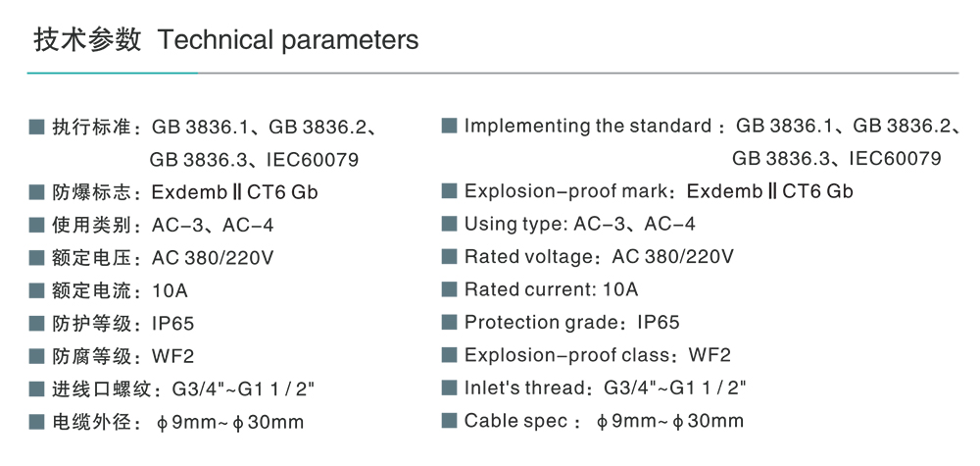Click the bullet before "Cable spec"
The image size is (980, 466).
(x=449, y=421)
